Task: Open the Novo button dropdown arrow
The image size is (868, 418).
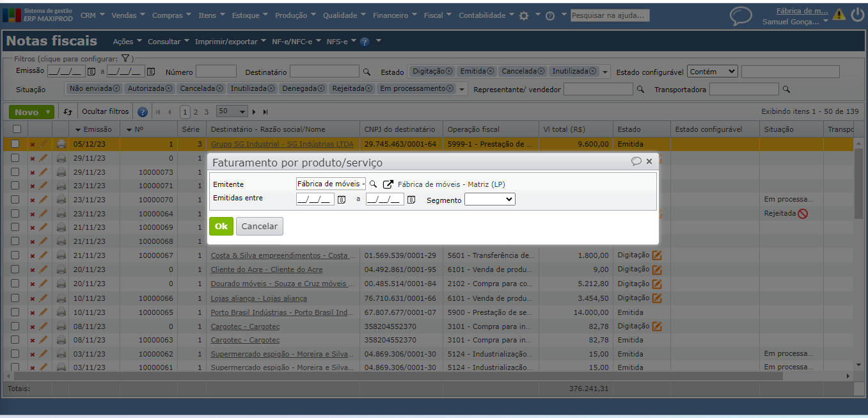Action: (49, 112)
